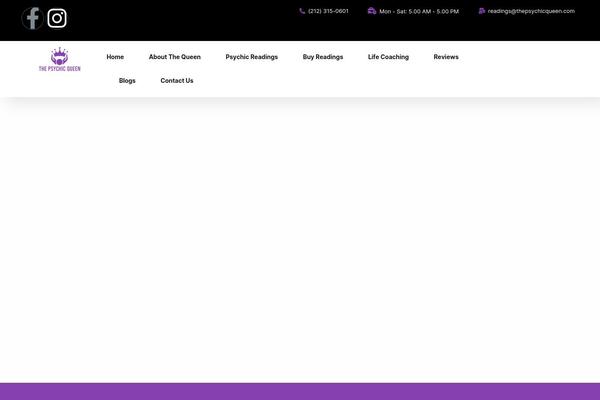Screen dimensions: 600x400
Task: Select Buy Readings in navigation
Action: pyautogui.click(x=323, y=57)
